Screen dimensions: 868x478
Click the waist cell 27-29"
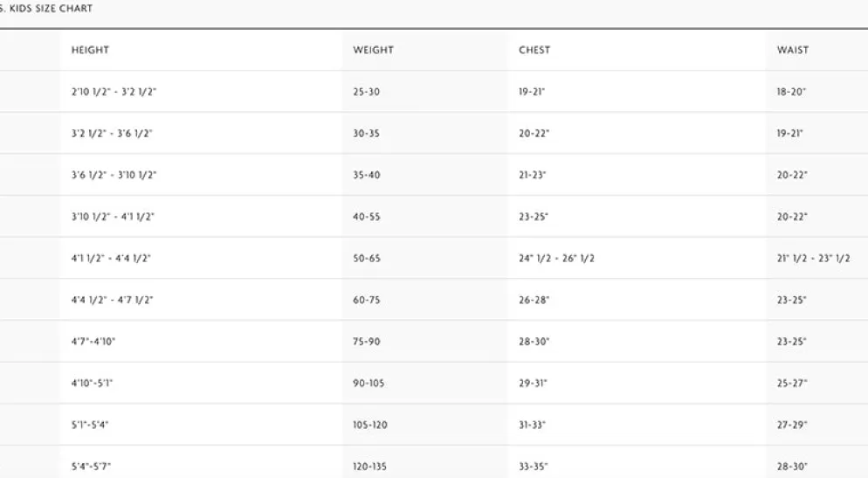792,425
